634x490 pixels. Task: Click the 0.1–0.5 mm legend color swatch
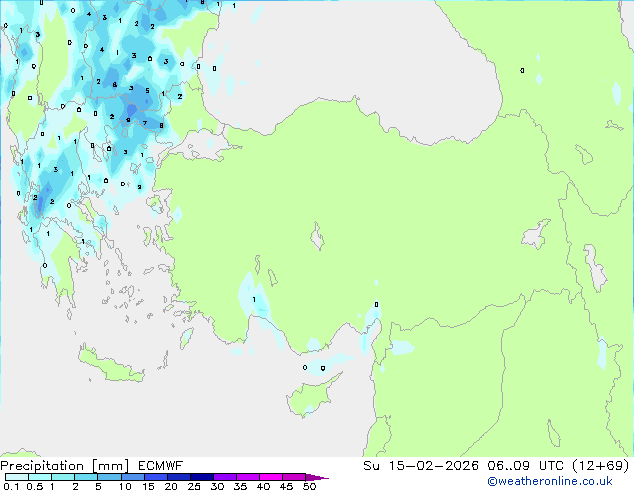pos(17,477)
